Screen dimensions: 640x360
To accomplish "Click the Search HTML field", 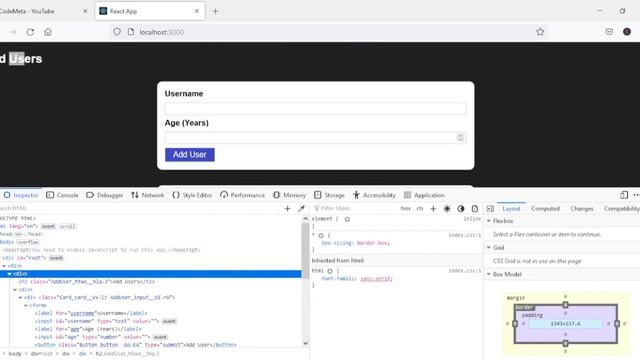I will (x=139, y=208).
